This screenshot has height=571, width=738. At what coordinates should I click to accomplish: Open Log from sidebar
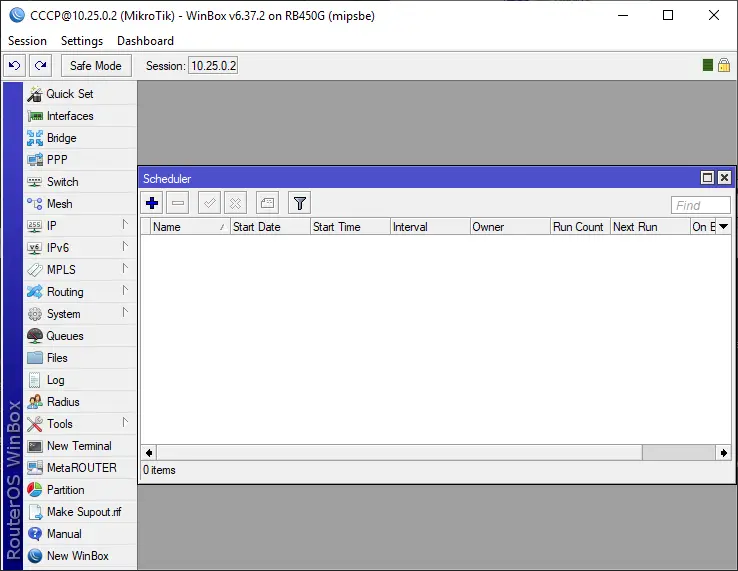point(80,380)
